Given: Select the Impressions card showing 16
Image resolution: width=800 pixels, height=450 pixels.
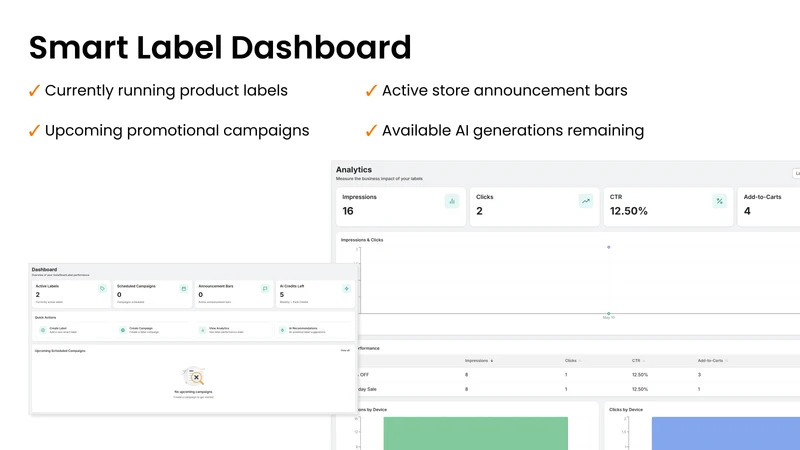Looking at the screenshot, I should point(401,207).
